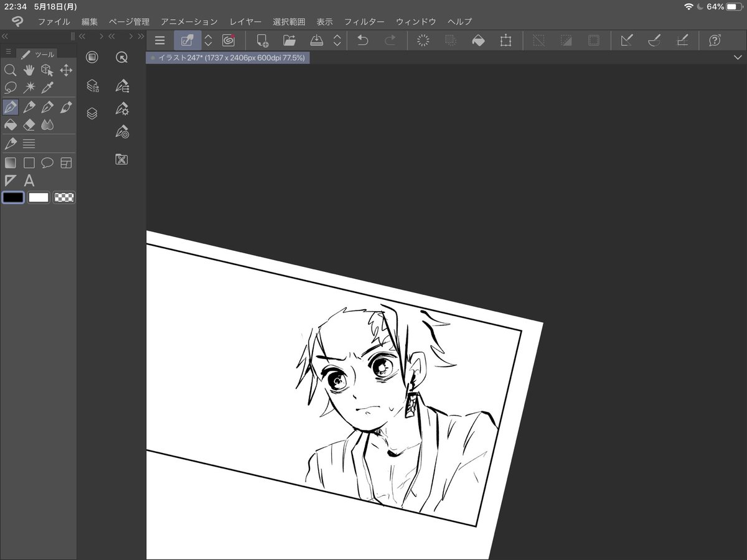Fill with the command bar bucket icon
This screenshot has height=560, width=747.
click(x=478, y=40)
